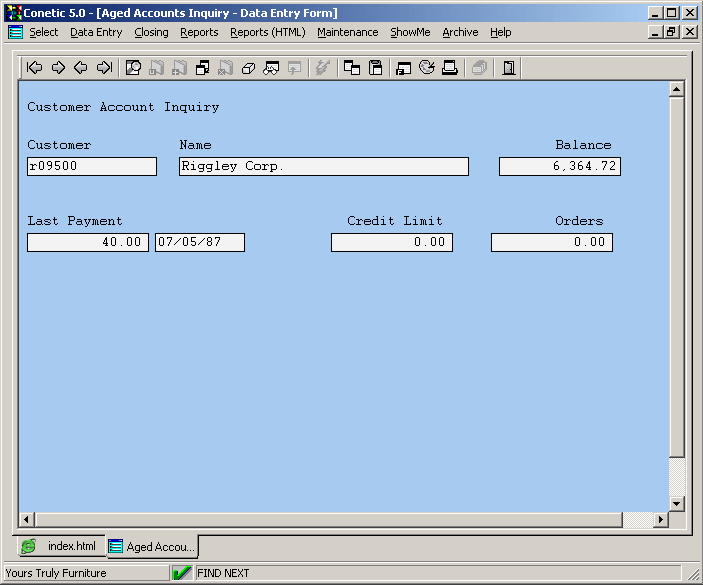Click the green checkmark in status bar

(x=182, y=573)
